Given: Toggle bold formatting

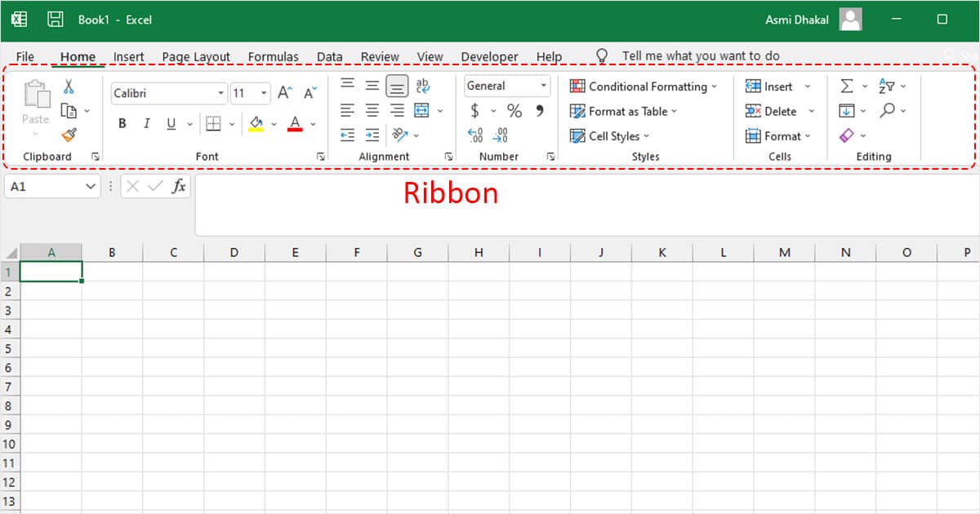Looking at the screenshot, I should click(122, 123).
